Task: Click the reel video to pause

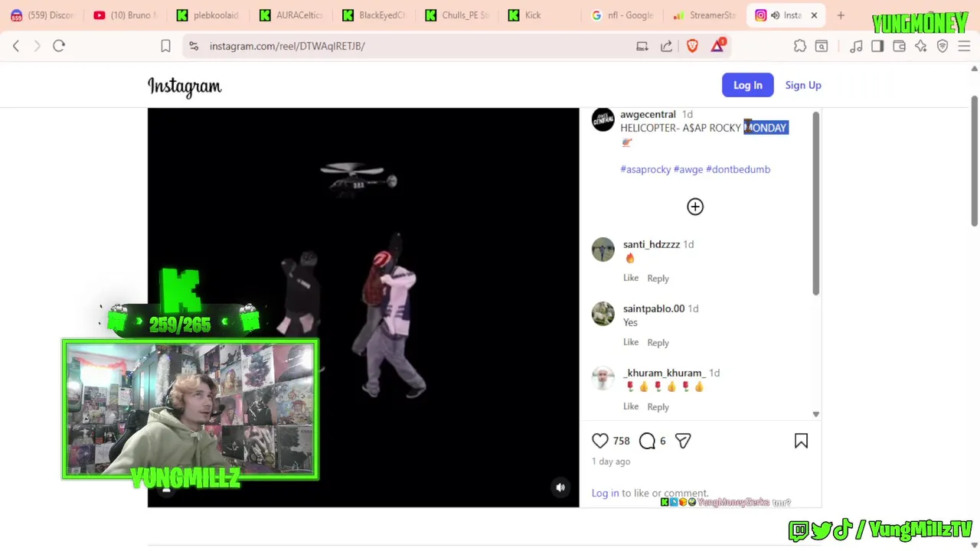Action: pos(364,307)
